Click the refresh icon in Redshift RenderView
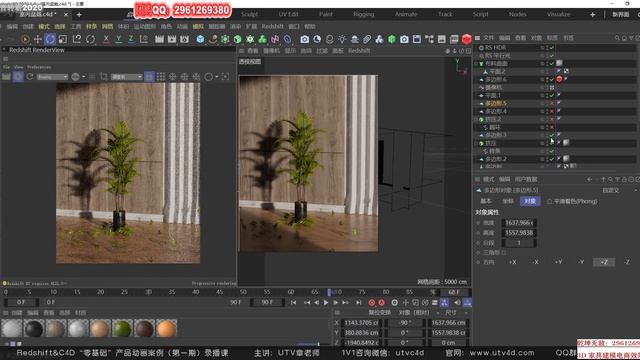 pos(29,77)
